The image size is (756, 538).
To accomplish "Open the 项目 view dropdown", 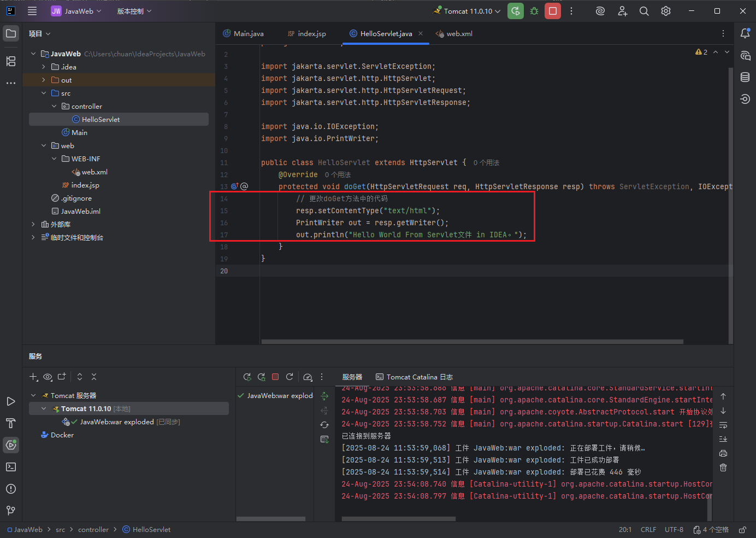I will (x=39, y=34).
